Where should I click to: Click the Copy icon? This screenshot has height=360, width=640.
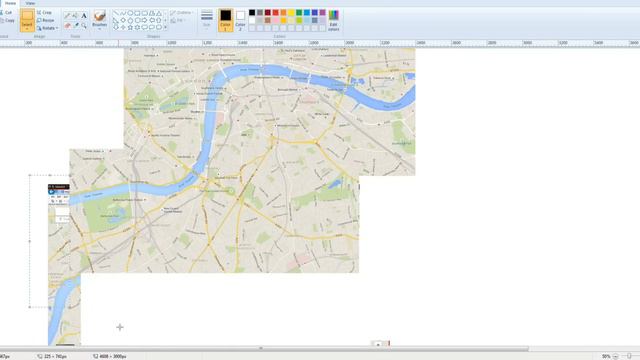pos(2,20)
